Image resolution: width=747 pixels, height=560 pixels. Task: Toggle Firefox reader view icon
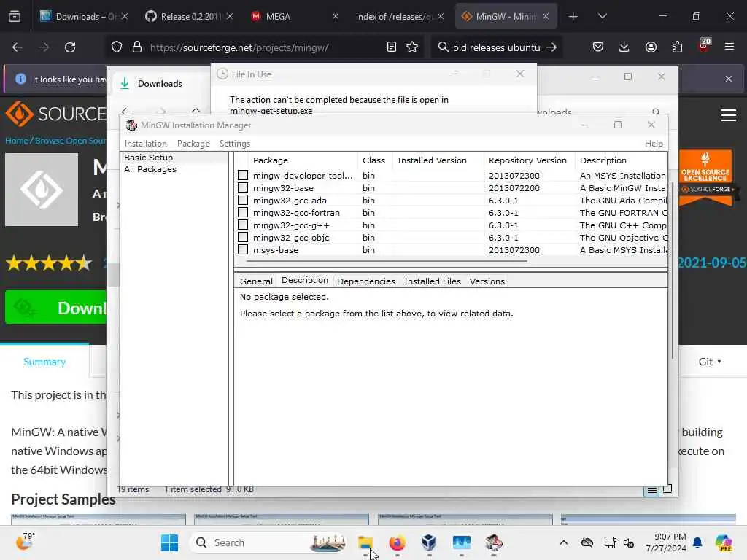tap(392, 47)
